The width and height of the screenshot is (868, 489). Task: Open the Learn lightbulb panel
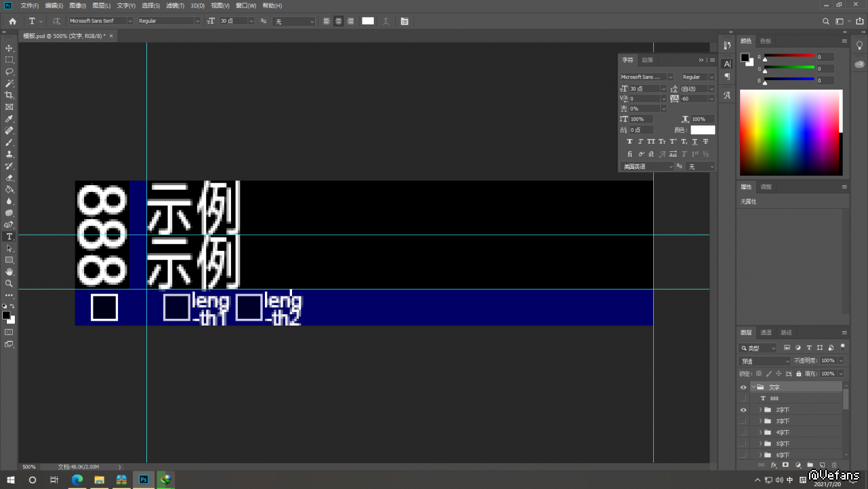[860, 45]
